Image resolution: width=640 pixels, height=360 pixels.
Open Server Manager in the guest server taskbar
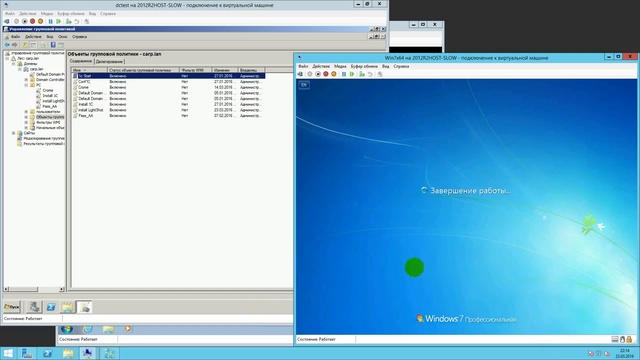pos(34,307)
